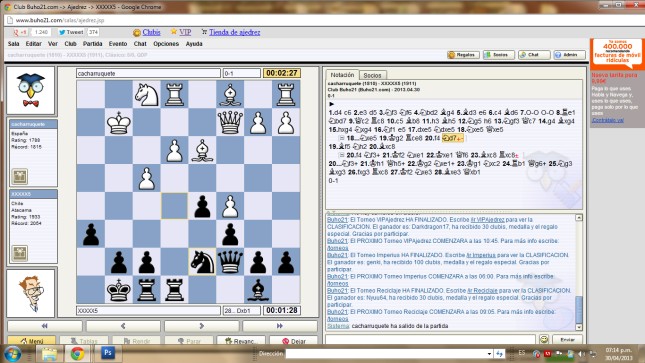Open the Chat menu in the menu bar
The image size is (645, 363).
[140, 44]
